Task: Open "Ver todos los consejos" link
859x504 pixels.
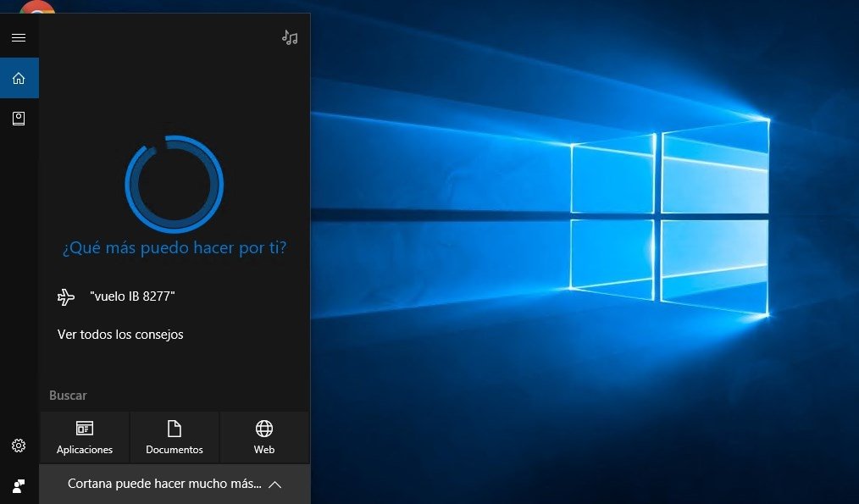Action: 120,335
